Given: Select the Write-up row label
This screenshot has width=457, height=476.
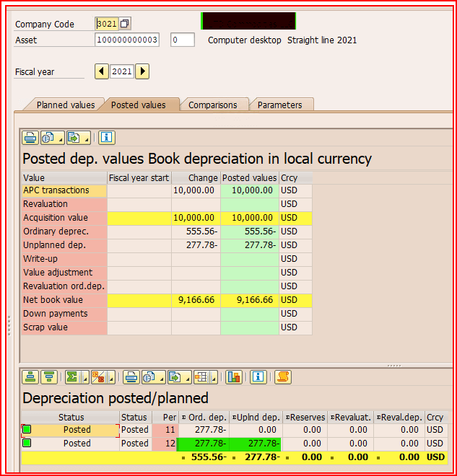Looking at the screenshot, I should click(x=64, y=259).
